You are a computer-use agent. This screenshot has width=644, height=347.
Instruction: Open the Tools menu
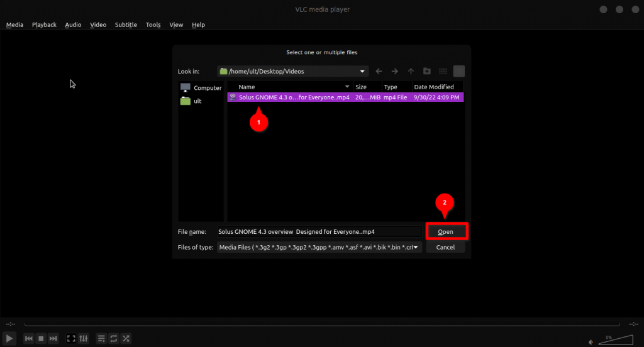point(153,25)
